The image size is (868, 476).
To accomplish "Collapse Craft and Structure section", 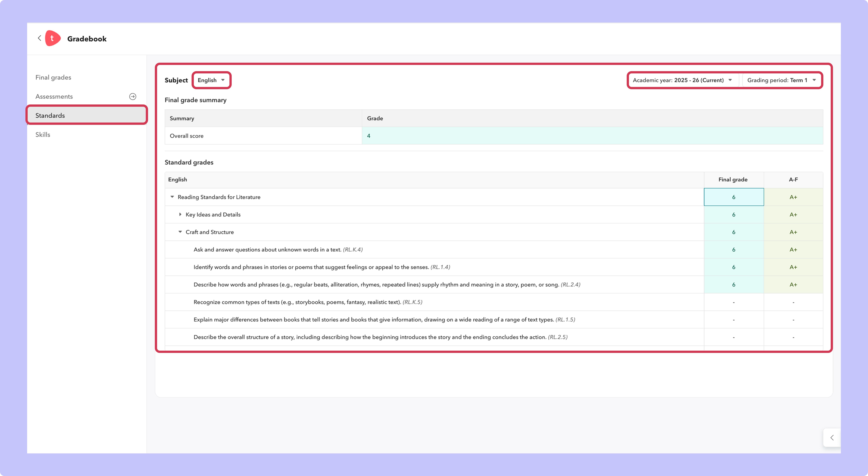I will 180,232.
